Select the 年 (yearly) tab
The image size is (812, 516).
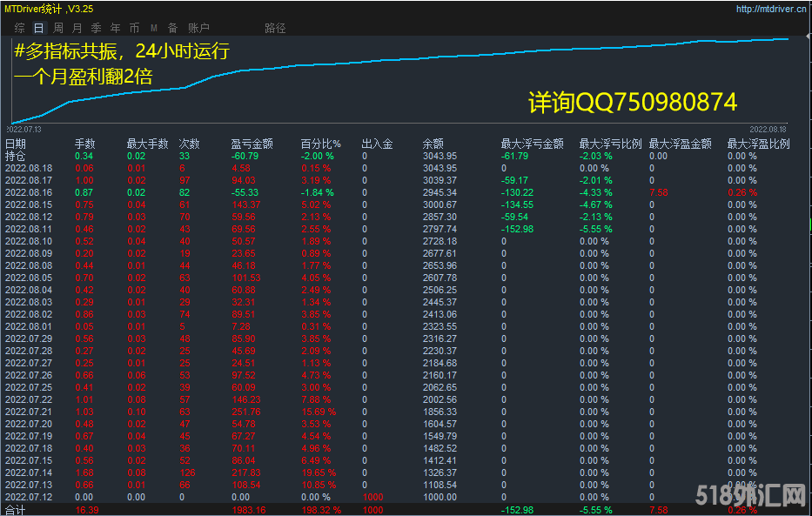click(x=116, y=28)
